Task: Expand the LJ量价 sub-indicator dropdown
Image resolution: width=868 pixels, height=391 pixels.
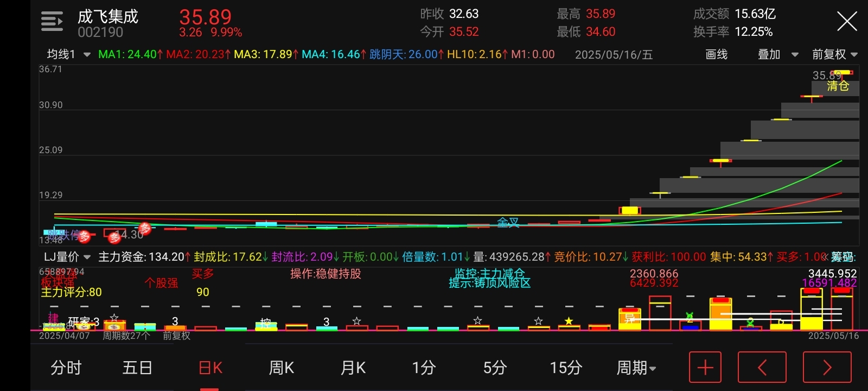Action: [x=67, y=257]
